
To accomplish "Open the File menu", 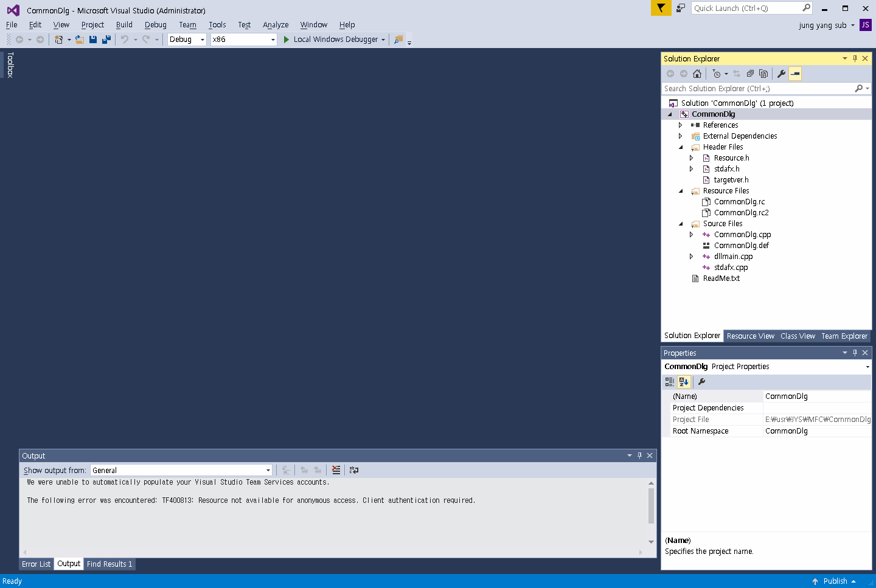I will (12, 25).
